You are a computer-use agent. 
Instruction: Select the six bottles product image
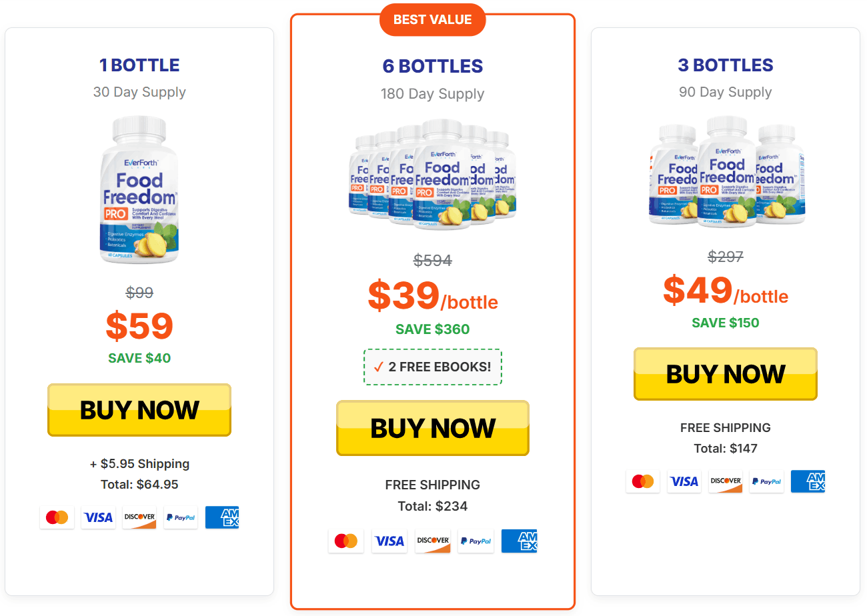click(433, 175)
